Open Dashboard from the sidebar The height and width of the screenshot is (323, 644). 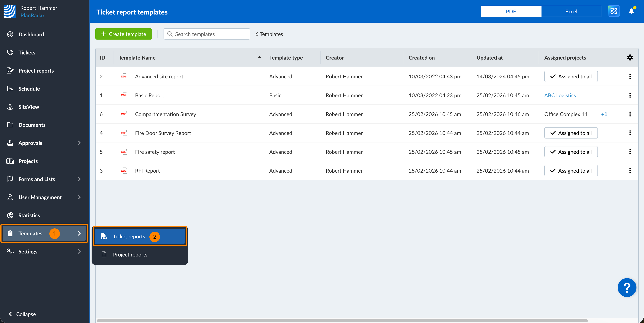(x=31, y=34)
